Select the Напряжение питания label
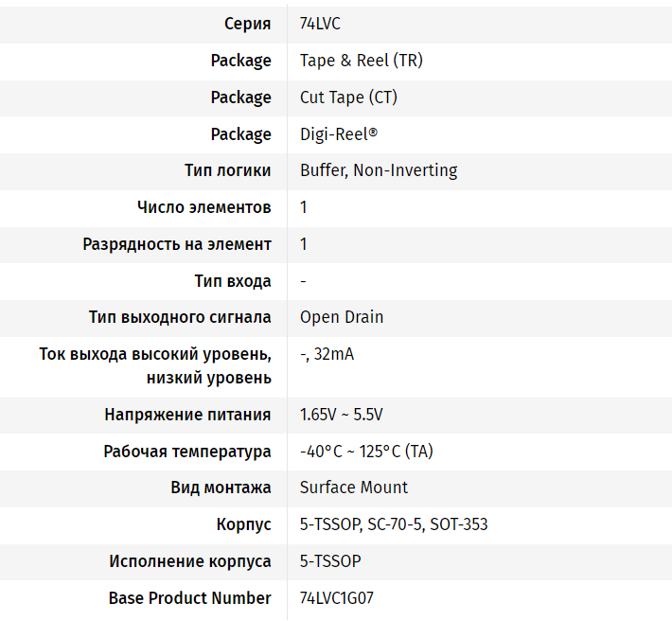Screen dimensions: 672x621 coord(187,415)
